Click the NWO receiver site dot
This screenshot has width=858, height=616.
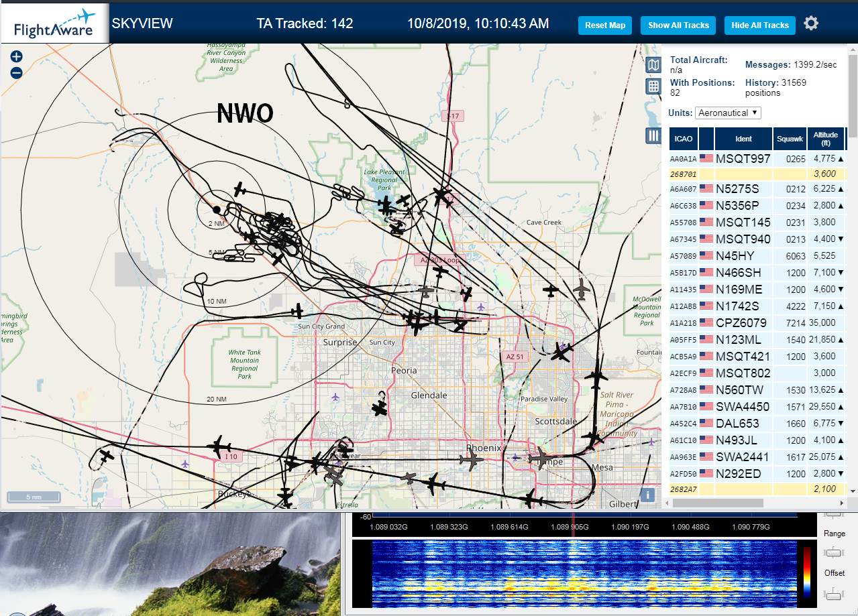click(216, 209)
